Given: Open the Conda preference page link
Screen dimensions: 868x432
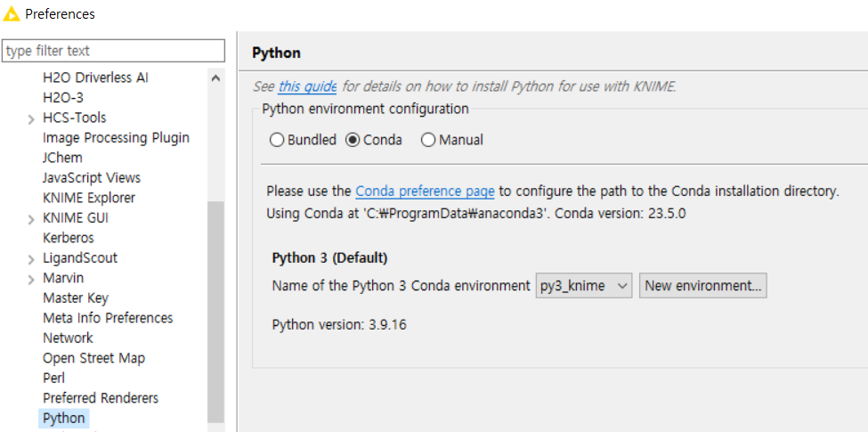Looking at the screenshot, I should [425, 191].
